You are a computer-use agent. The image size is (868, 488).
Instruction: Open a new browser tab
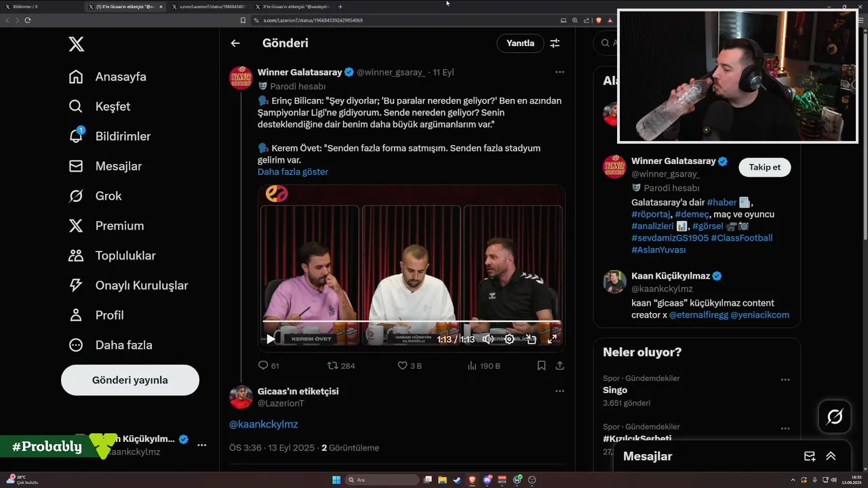(340, 7)
